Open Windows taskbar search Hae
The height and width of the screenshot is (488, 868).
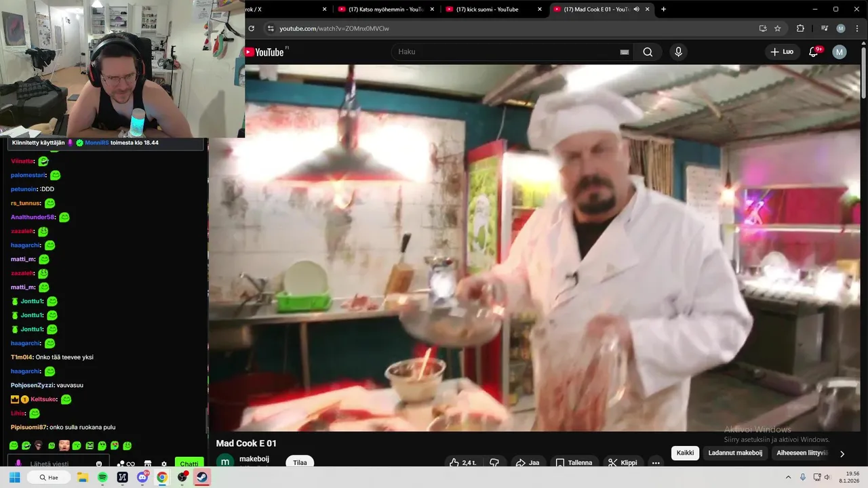(49, 477)
